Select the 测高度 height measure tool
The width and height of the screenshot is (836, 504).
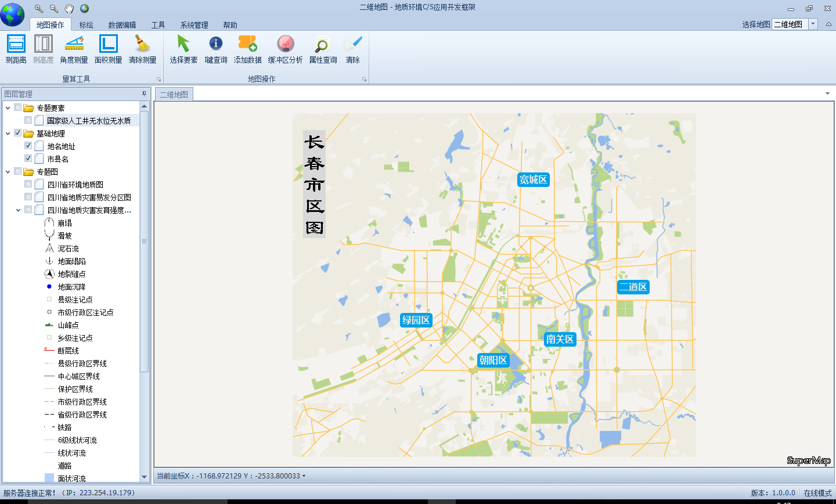click(43, 49)
